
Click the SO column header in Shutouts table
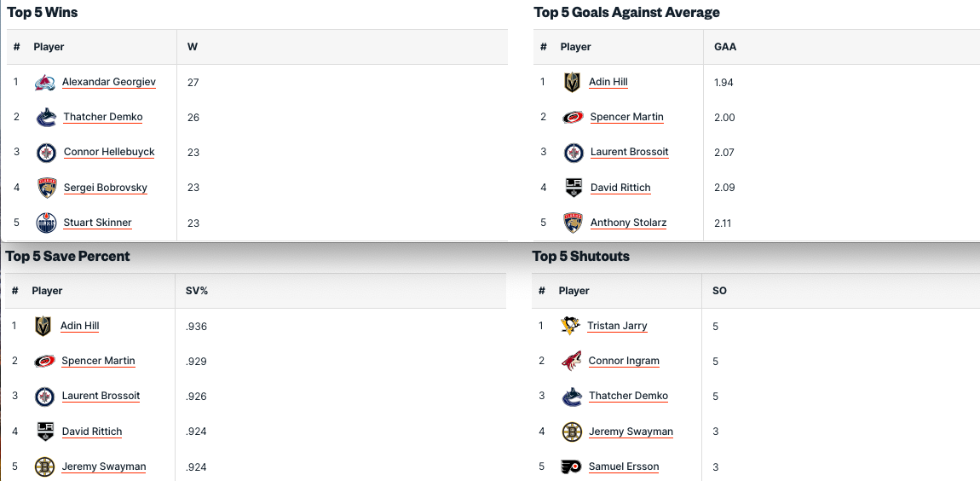coord(719,291)
